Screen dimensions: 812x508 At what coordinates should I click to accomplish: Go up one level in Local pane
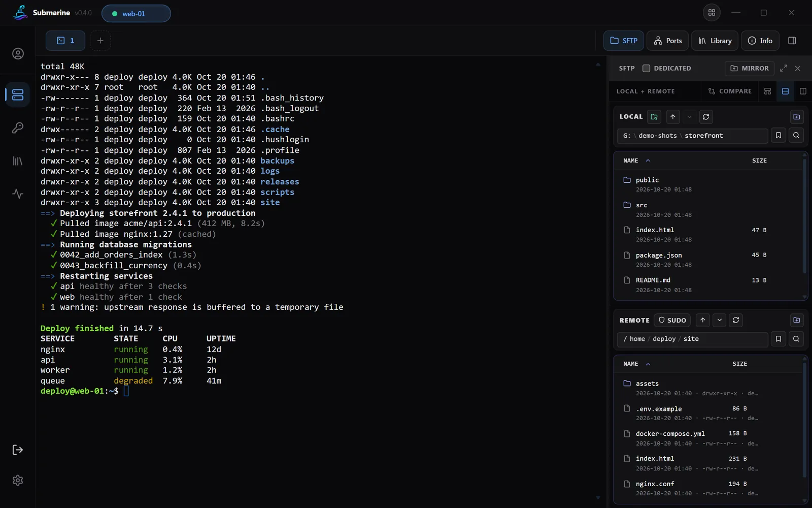pyautogui.click(x=673, y=117)
